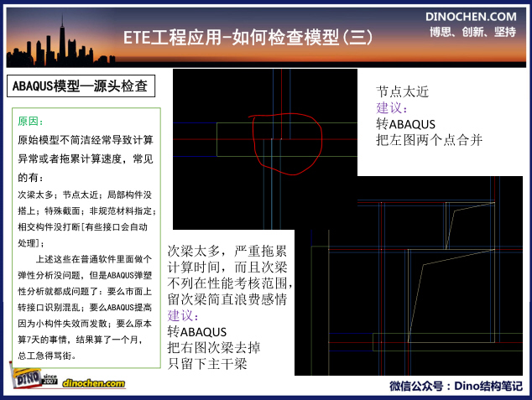532x400 pixels.
Task: Click 转ABAQUS above 把右图次梁去掉
Action: tap(197, 332)
